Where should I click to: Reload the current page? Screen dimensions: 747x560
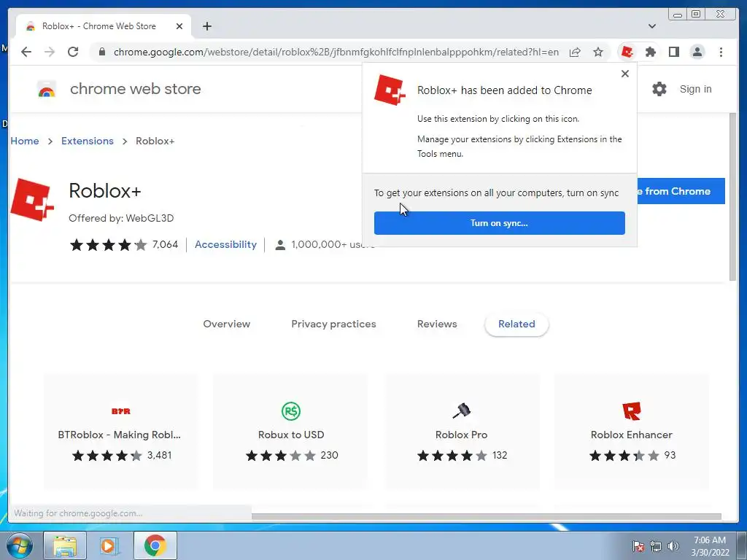coord(73,52)
